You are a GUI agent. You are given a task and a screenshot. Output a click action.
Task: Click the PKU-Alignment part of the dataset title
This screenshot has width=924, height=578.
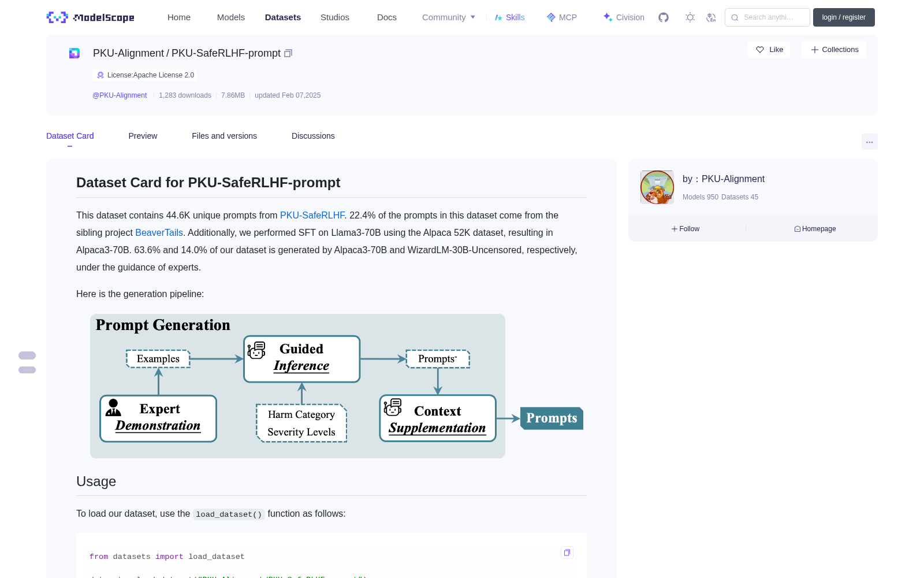(x=128, y=53)
